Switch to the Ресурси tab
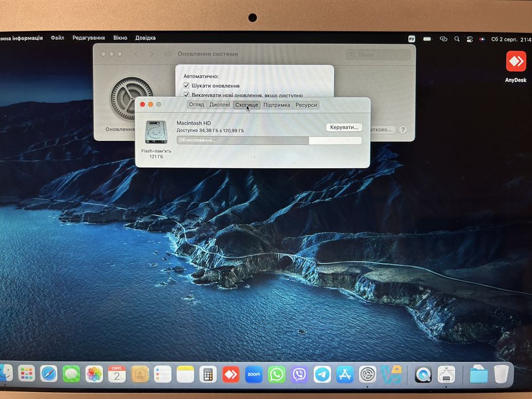 point(306,105)
